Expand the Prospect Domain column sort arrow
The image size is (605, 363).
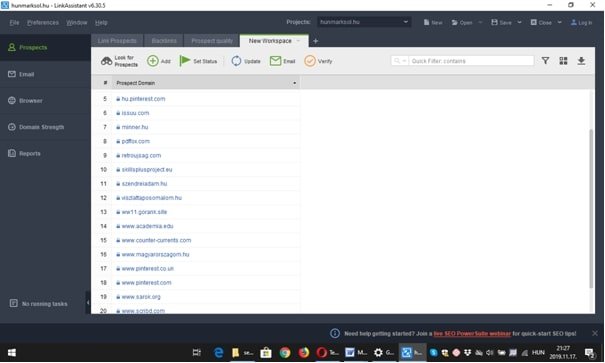[x=294, y=83]
